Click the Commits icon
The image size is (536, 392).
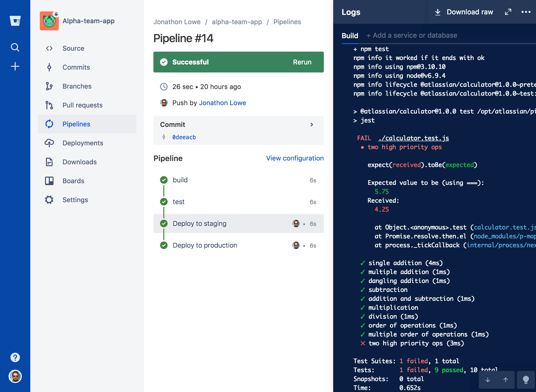pos(49,67)
